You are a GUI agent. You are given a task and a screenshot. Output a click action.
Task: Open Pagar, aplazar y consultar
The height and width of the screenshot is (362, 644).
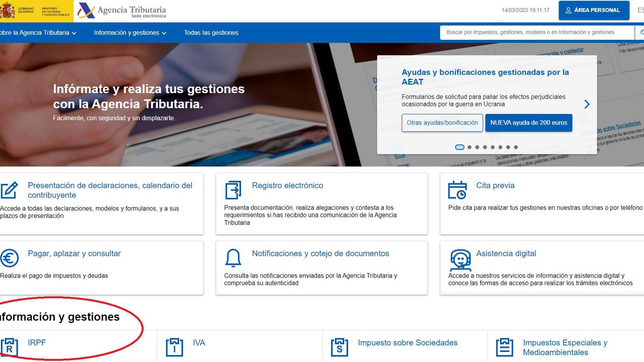click(x=74, y=253)
